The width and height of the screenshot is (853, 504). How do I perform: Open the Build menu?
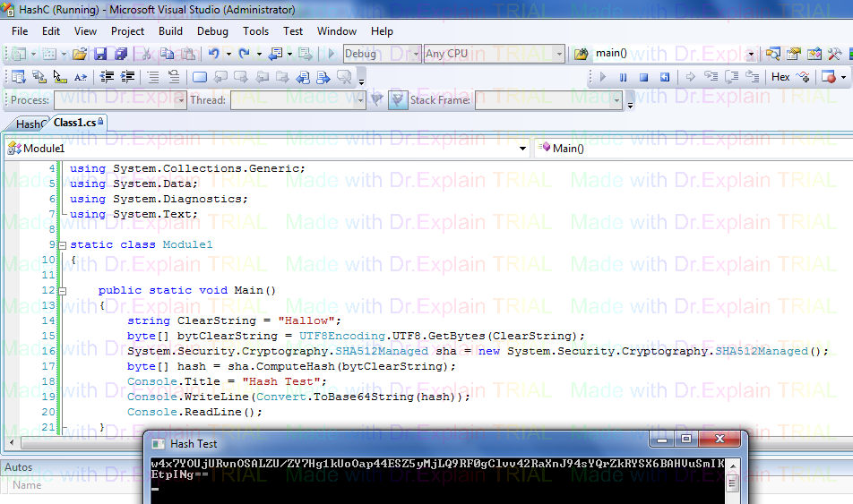170,31
